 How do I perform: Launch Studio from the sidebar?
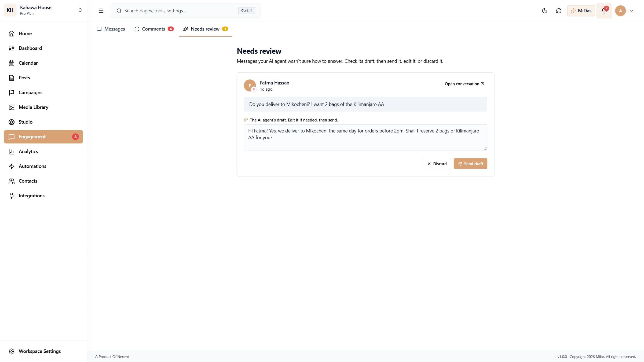pos(43,122)
